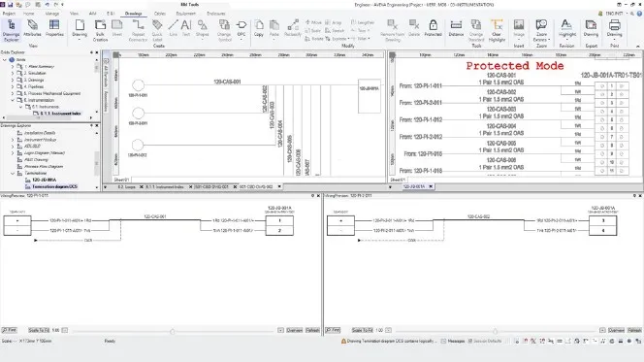
Task: Open the Shapes dropdown
Action: 202,39
